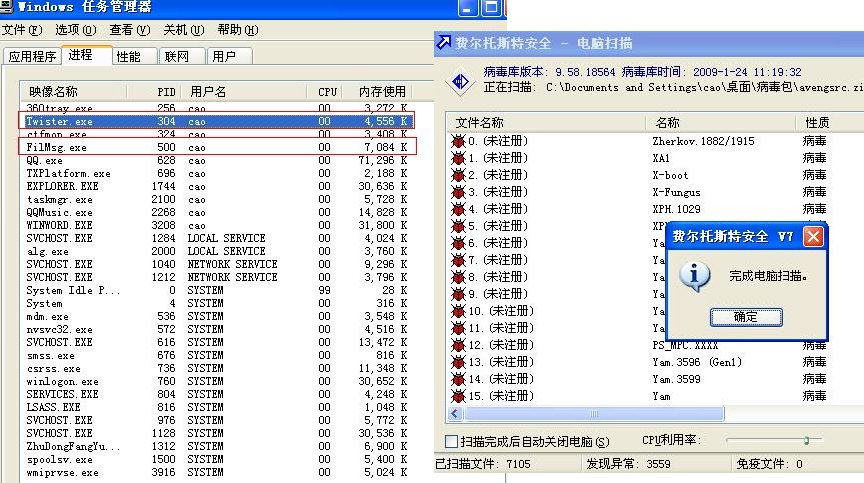
Task: Sort processes by PID column header
Action: point(155,91)
